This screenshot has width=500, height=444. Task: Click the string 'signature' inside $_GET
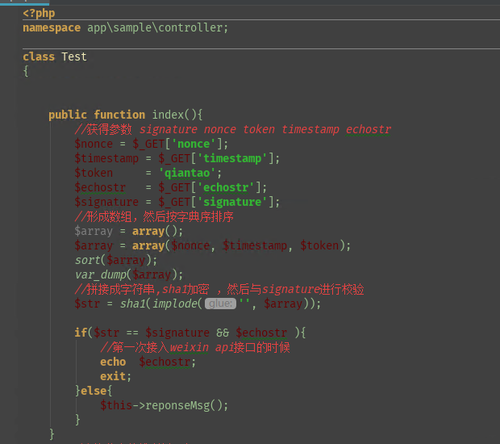click(x=232, y=202)
